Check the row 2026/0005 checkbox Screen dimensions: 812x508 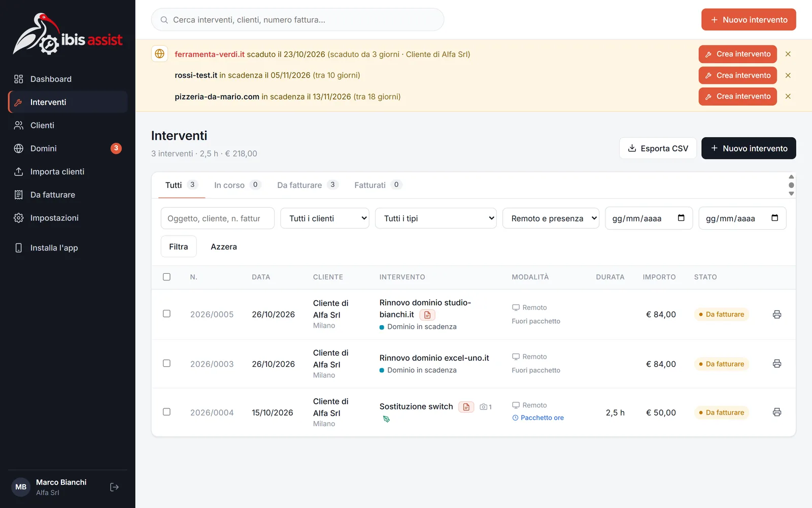coord(166,314)
